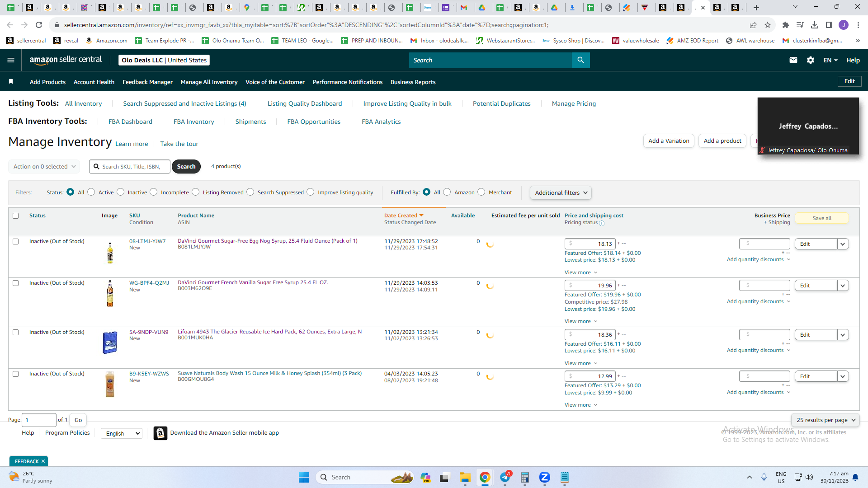
Task: Expand quantity discounts for Suave Body Wash
Action: click(x=759, y=392)
